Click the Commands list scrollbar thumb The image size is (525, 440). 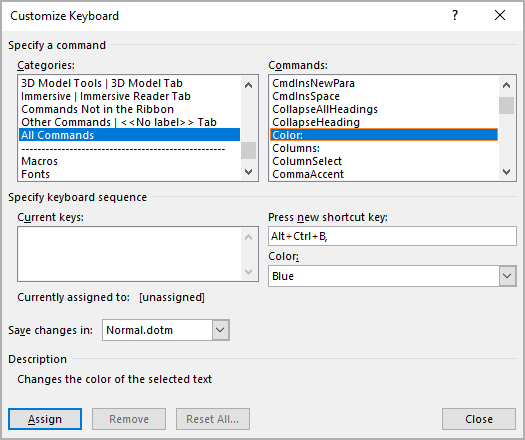pos(507,105)
